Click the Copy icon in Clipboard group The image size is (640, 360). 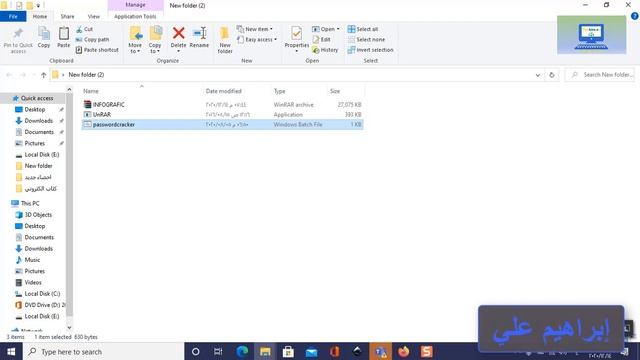pyautogui.click(x=44, y=33)
